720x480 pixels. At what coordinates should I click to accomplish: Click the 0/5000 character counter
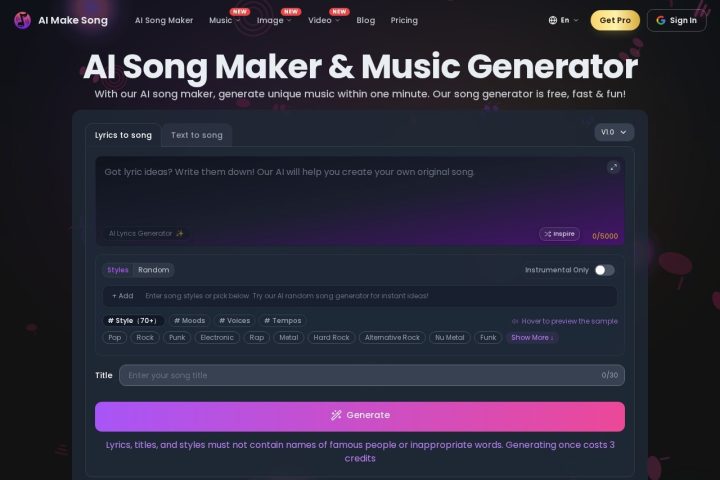click(605, 236)
